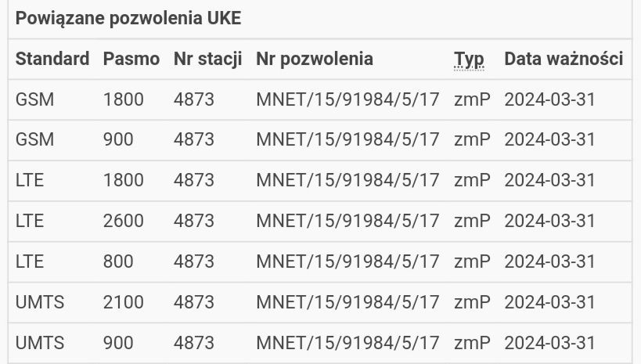Select the permit number in the GSM 900 row
The height and width of the screenshot is (364, 641).
[x=348, y=139]
